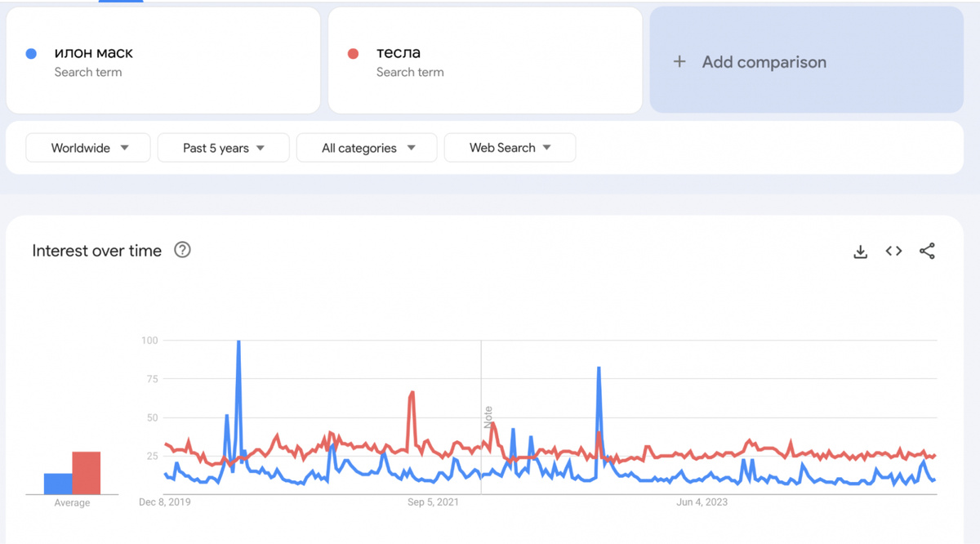
Task: Click Add comparison to add another term
Action: click(764, 61)
